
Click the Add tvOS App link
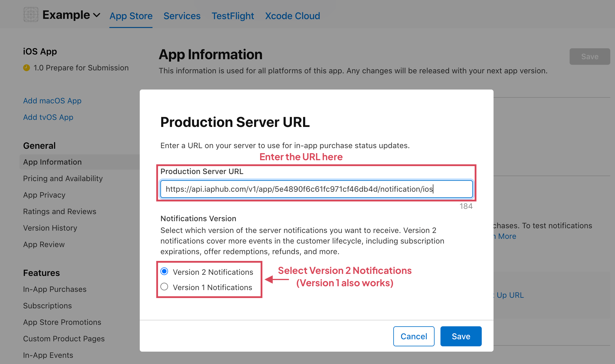click(48, 117)
